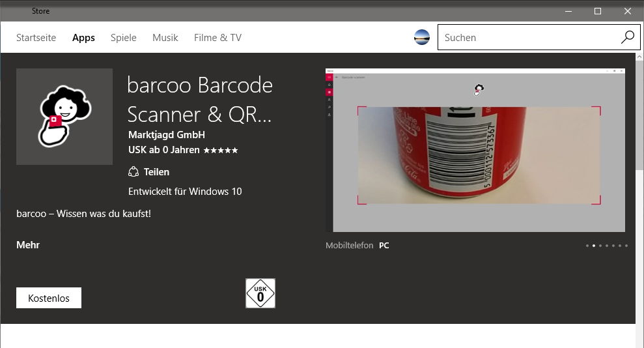The image size is (644, 348).
Task: Click the barcoo app logo tile
Action: pyautogui.click(x=64, y=117)
